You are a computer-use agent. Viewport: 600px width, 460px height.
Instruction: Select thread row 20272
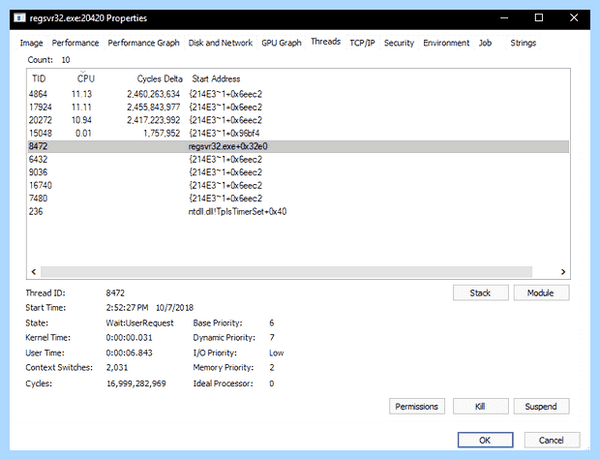click(x=298, y=120)
